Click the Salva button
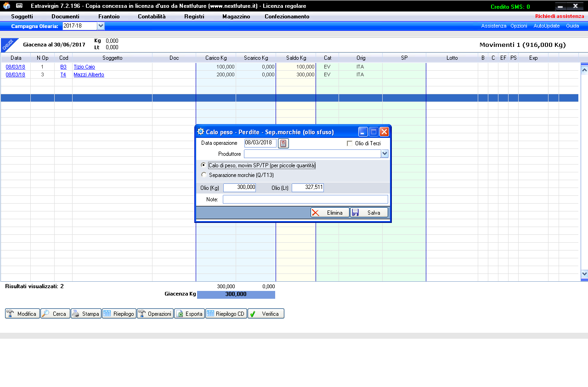This screenshot has width=588, height=387. [369, 213]
